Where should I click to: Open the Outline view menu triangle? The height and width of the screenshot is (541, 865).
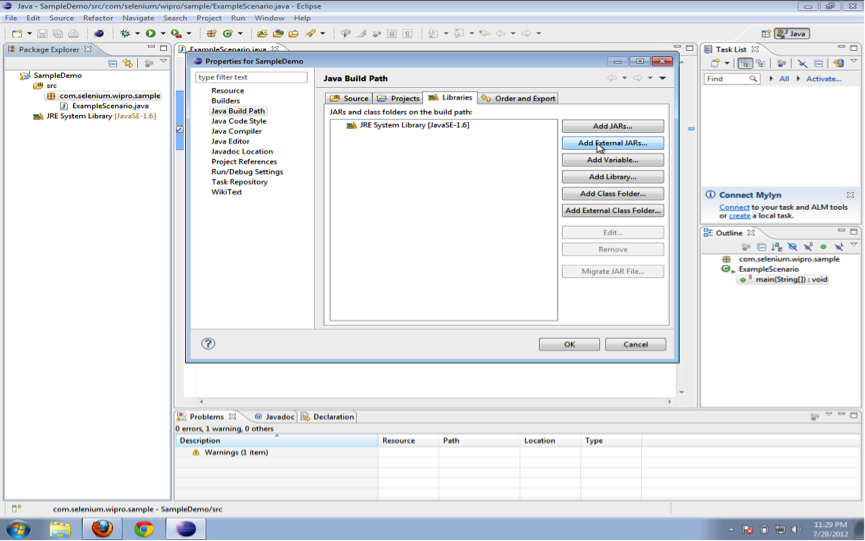[x=853, y=244]
